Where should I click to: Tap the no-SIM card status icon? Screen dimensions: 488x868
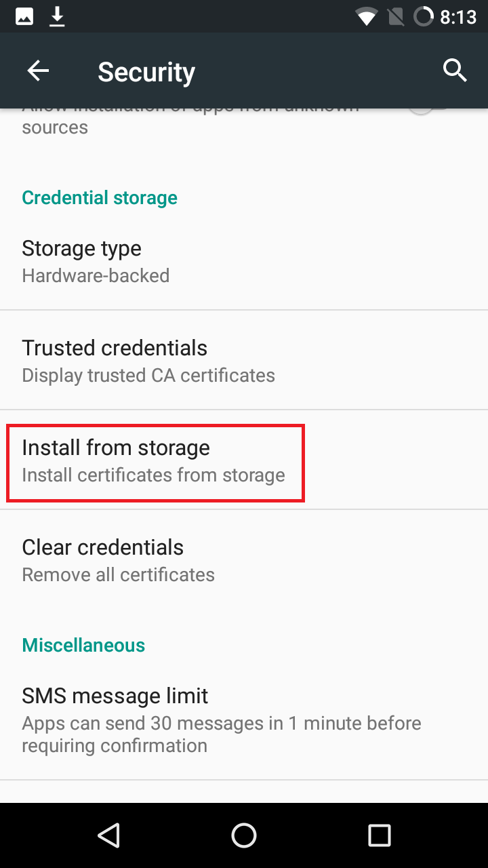click(x=396, y=16)
